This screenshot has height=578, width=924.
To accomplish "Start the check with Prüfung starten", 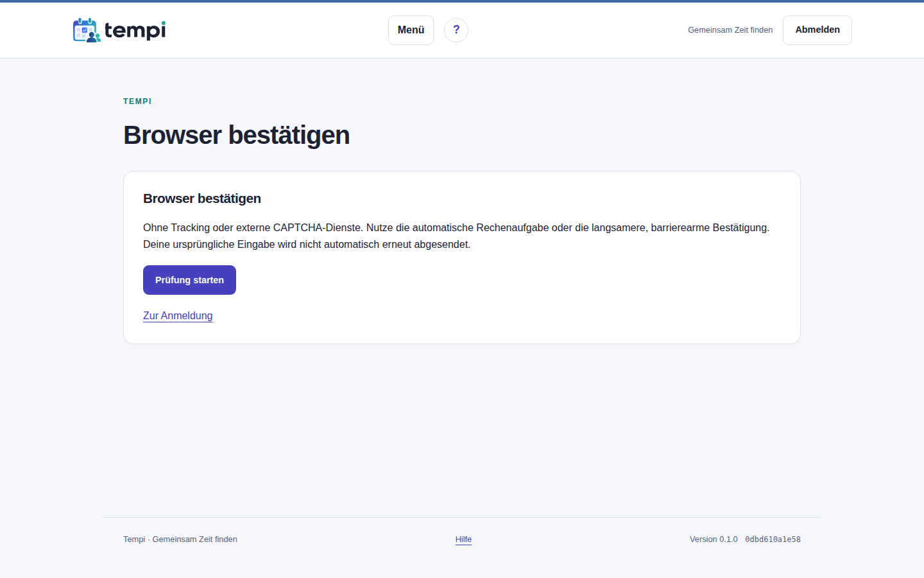I will [189, 280].
